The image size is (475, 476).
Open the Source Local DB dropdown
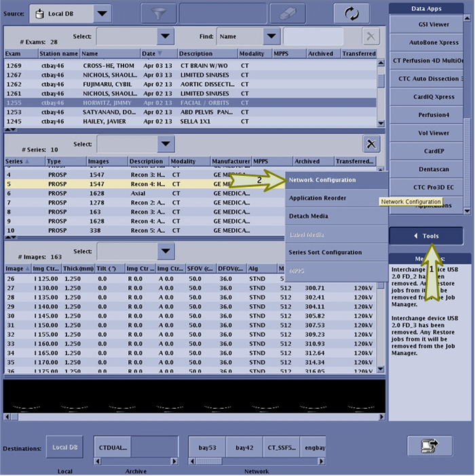click(102, 14)
